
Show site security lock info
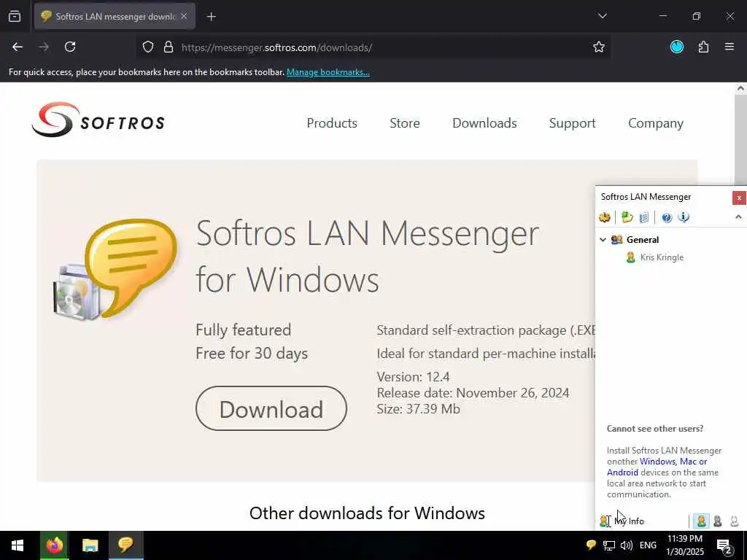tap(169, 47)
